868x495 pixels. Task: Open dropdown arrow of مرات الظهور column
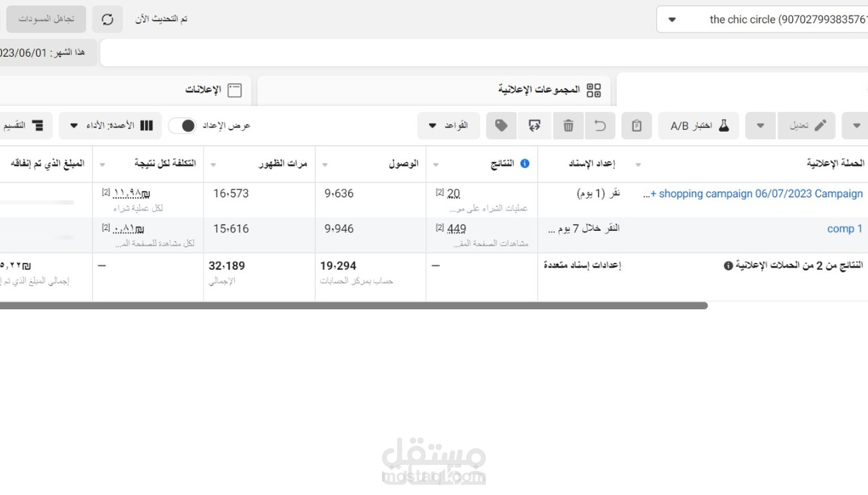coord(213,165)
